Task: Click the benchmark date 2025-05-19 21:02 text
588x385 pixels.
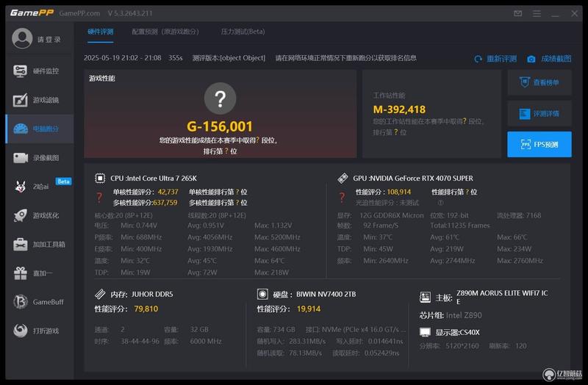Action: click(122, 58)
